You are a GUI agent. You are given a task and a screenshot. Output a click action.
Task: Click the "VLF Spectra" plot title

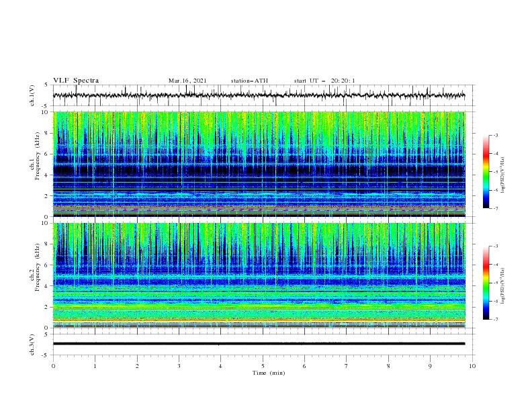click(x=76, y=81)
